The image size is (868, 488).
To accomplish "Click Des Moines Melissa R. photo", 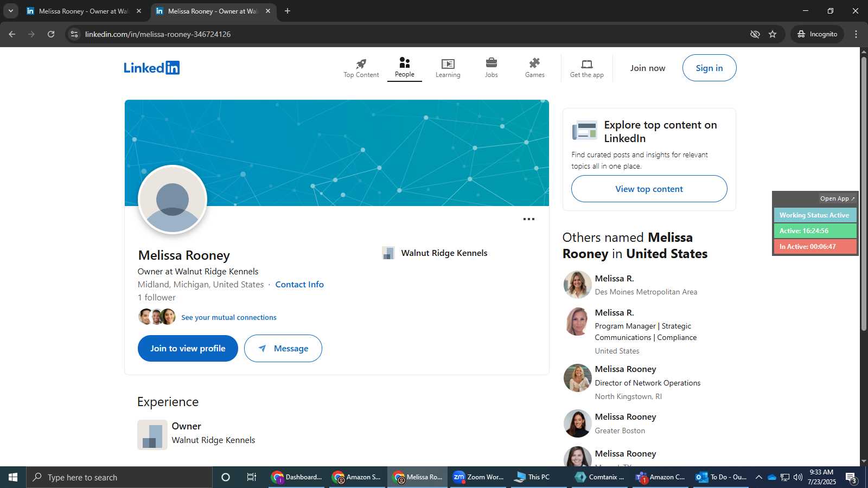I will pos(577,285).
